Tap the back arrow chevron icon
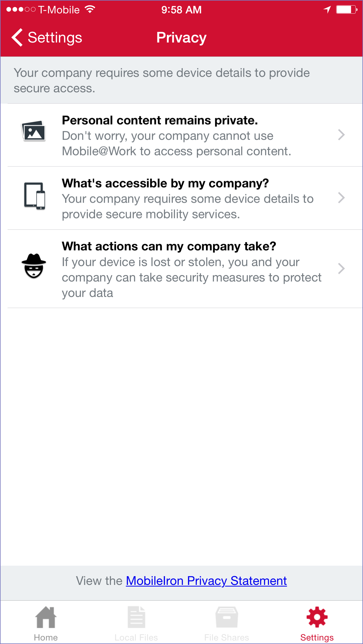363x644 pixels. (x=17, y=38)
